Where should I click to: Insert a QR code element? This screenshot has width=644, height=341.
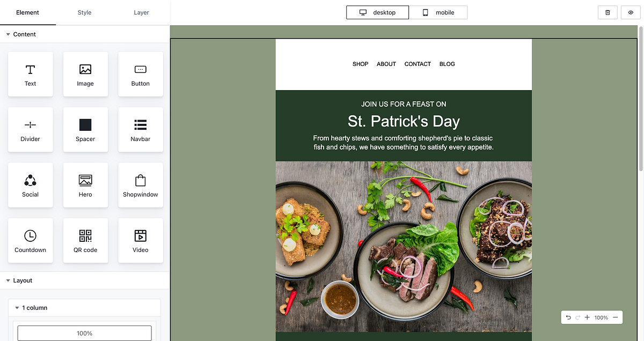coord(85,240)
